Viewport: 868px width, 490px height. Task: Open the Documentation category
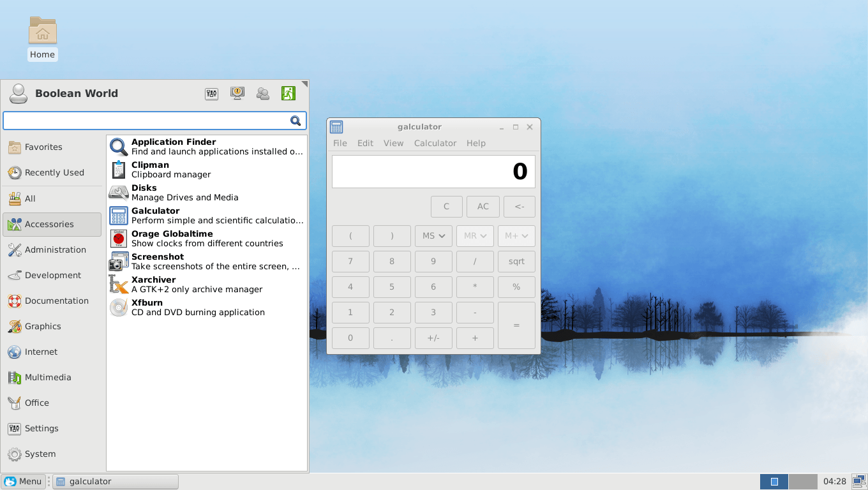click(52, 301)
